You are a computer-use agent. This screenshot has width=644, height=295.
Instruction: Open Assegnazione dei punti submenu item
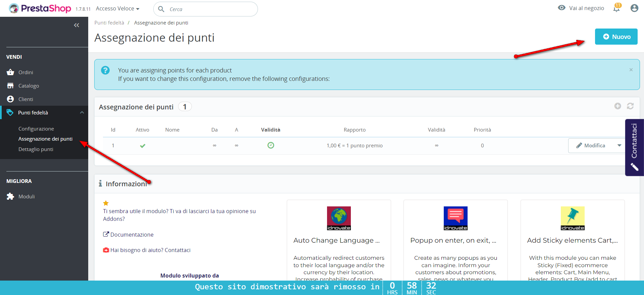45,139
